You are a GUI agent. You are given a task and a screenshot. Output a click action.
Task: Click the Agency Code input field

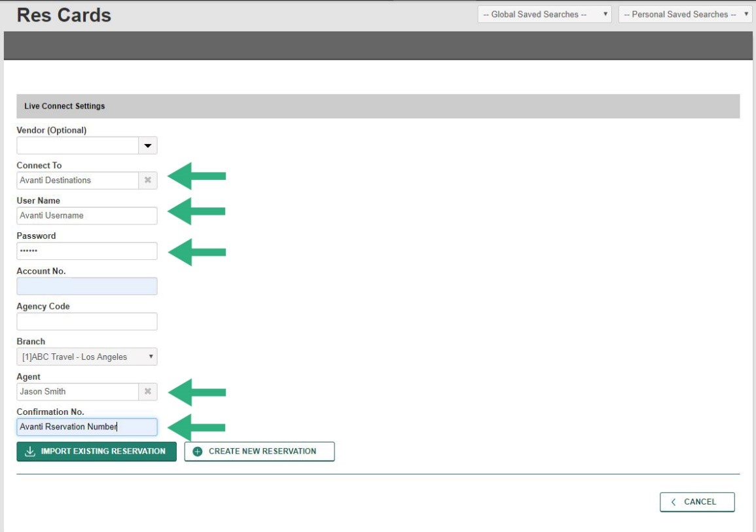(x=86, y=321)
